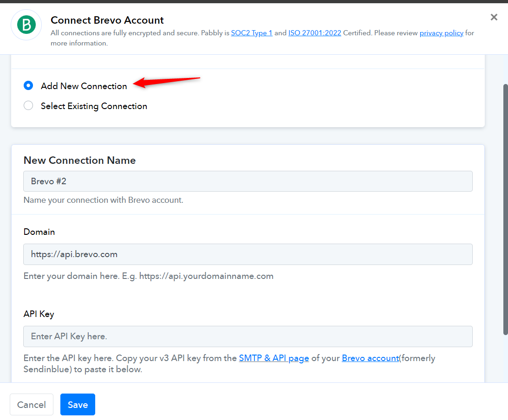Click the New Connection Name heading
Screen dimensions: 508x420
pyautogui.click(x=80, y=160)
